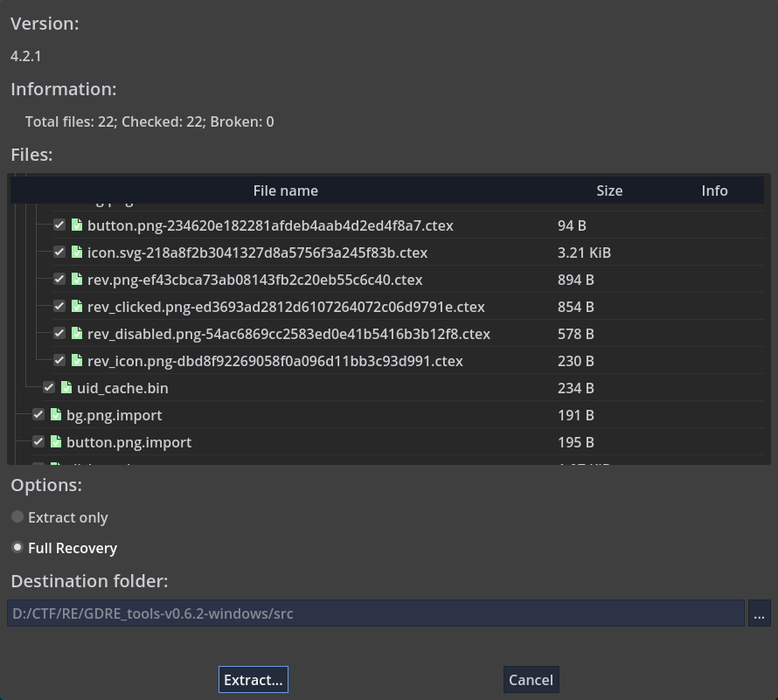Click file icon beside rev_icon.png ctex
The width and height of the screenshot is (778, 700).
[x=77, y=361]
